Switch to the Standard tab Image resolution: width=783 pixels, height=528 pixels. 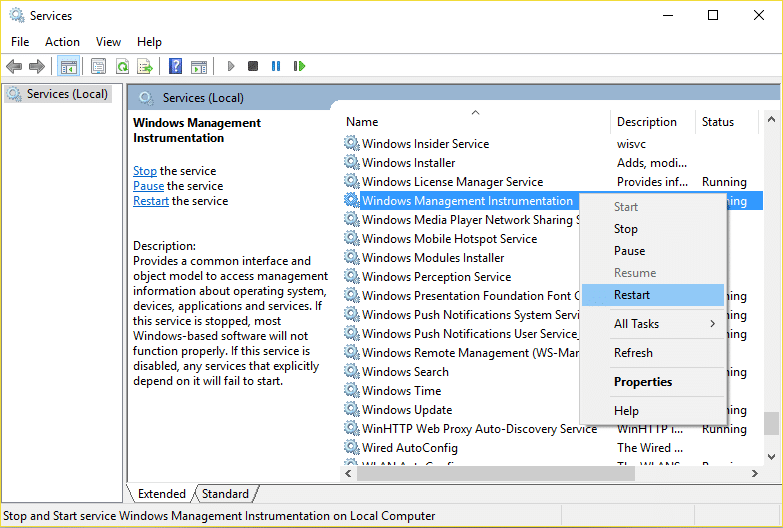click(225, 494)
